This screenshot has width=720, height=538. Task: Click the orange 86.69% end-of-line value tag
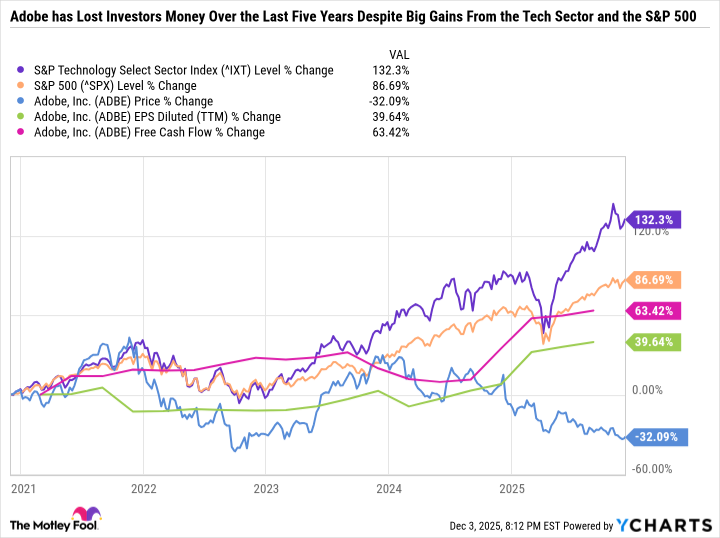[654, 280]
